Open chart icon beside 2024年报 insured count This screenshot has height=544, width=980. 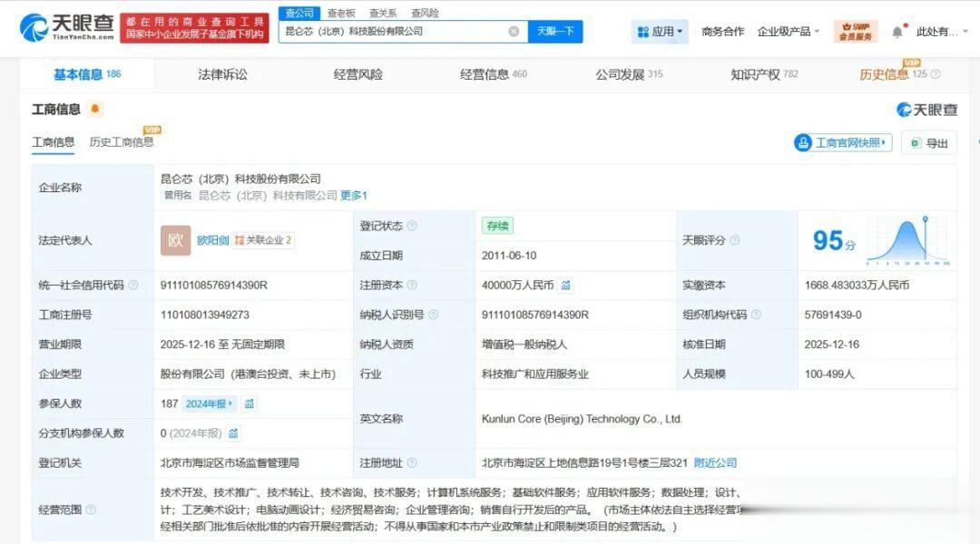click(x=250, y=404)
